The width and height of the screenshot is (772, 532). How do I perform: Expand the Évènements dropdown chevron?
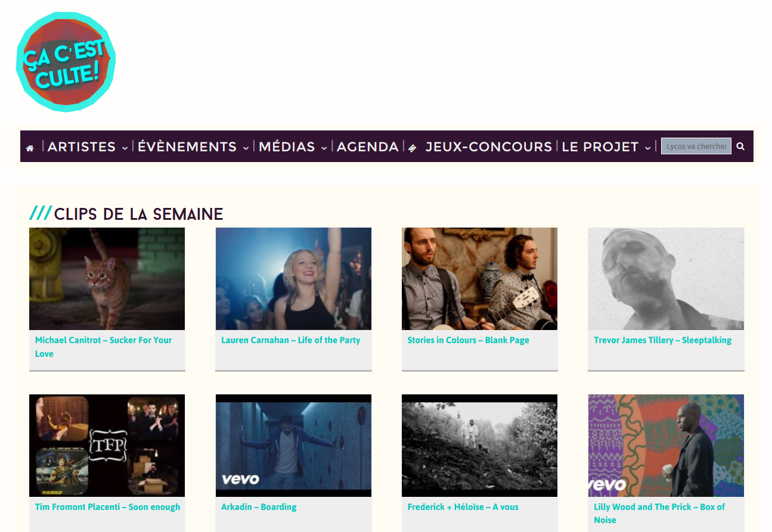[x=246, y=148]
